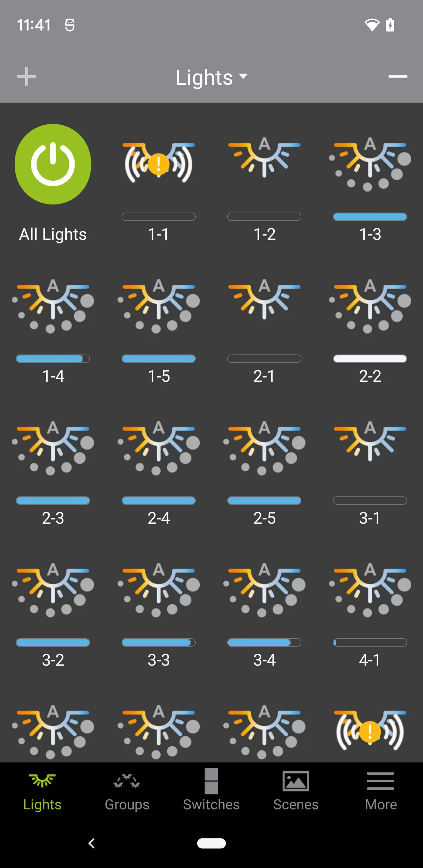Image resolution: width=423 pixels, height=868 pixels.
Task: Open the More menu tab
Action: (380, 790)
